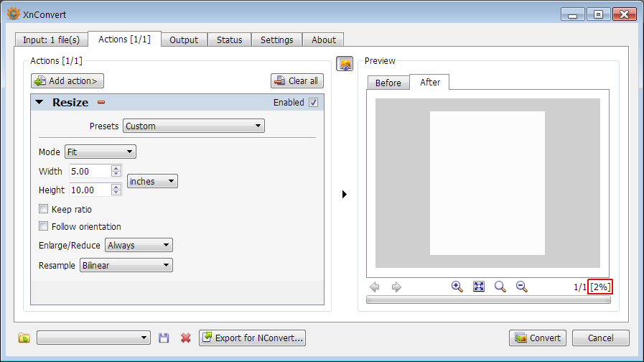
Task: Save the current script with floppy icon
Action: pos(164,338)
